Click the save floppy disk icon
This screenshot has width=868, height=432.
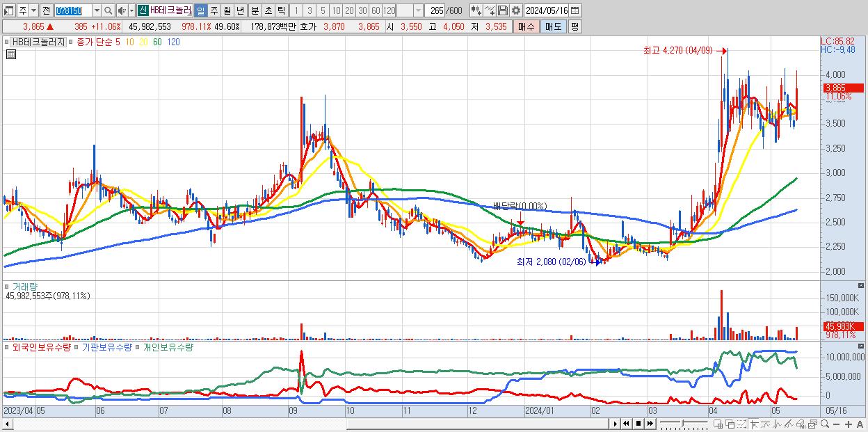tap(503, 10)
